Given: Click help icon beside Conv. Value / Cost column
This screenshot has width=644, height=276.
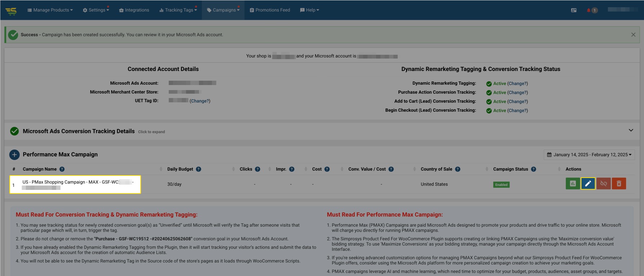Looking at the screenshot, I should click(x=391, y=169).
